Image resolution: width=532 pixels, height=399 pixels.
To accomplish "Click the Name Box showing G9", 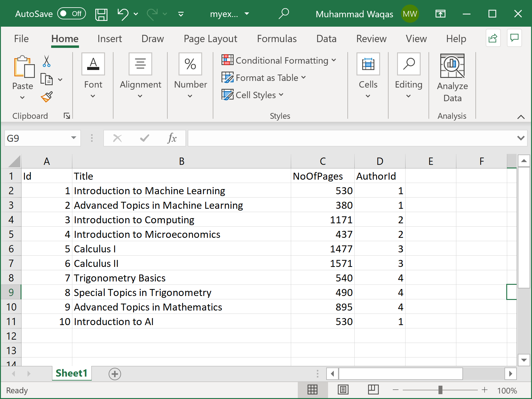I will [x=37, y=138].
